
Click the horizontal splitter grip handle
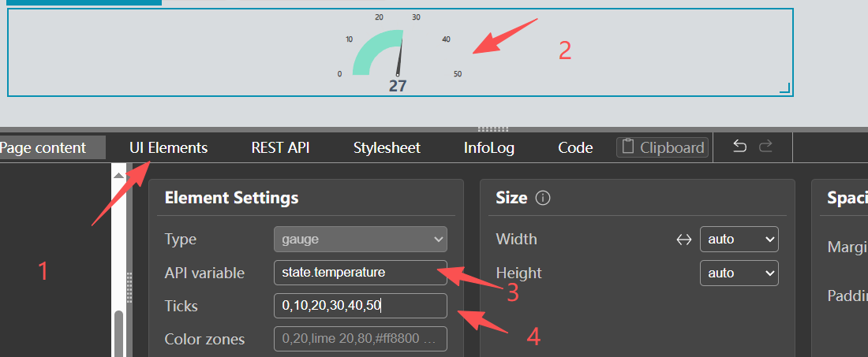tap(492, 129)
